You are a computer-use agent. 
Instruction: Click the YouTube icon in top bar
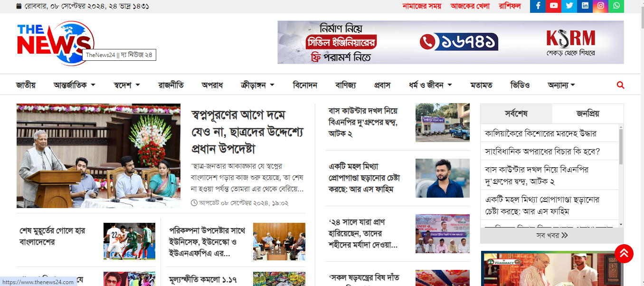pos(554,6)
